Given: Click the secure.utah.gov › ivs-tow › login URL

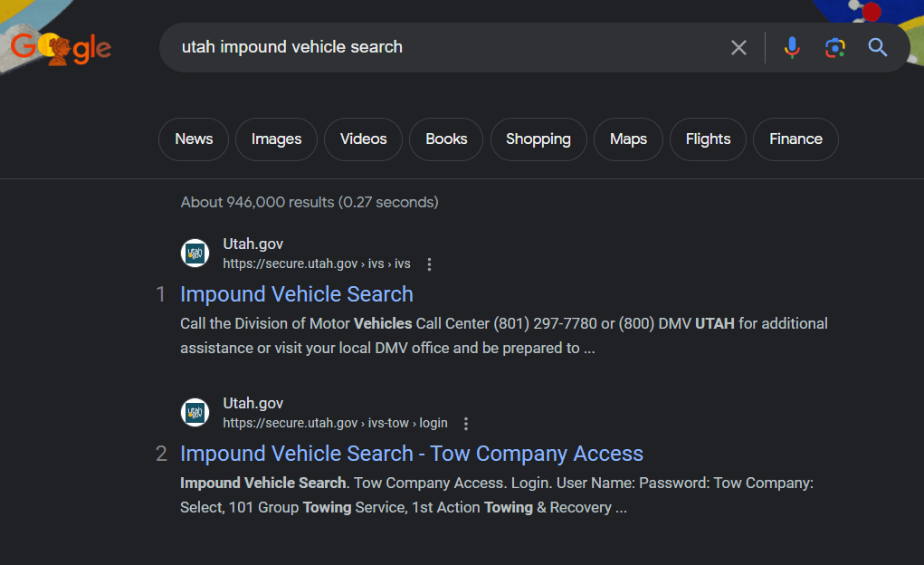Looking at the screenshot, I should (x=336, y=423).
